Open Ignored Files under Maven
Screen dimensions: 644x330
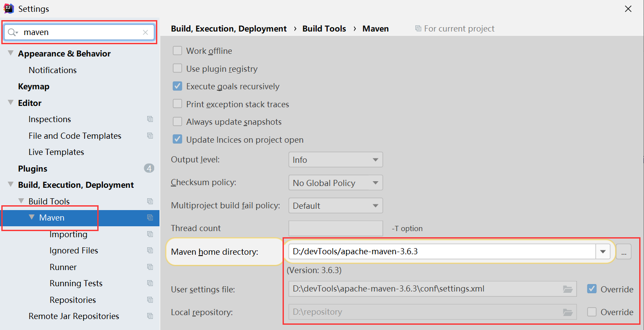tap(74, 250)
